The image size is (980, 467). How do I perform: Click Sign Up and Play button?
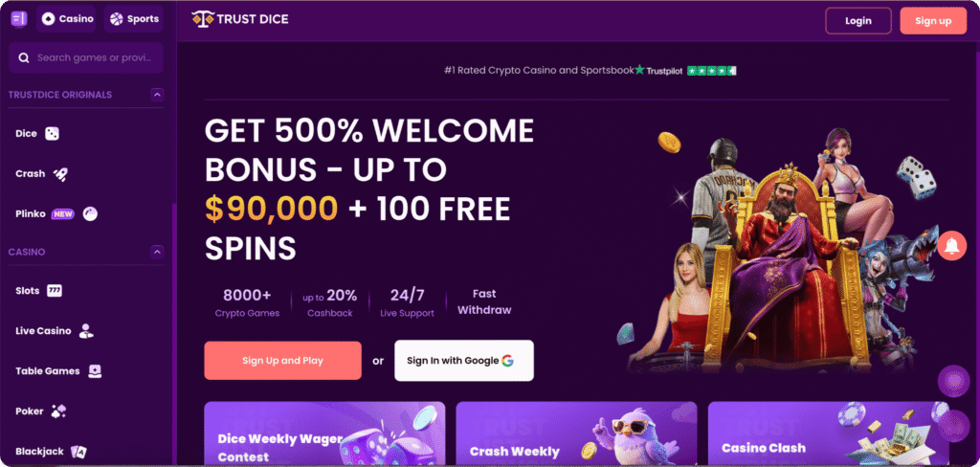pyautogui.click(x=282, y=361)
